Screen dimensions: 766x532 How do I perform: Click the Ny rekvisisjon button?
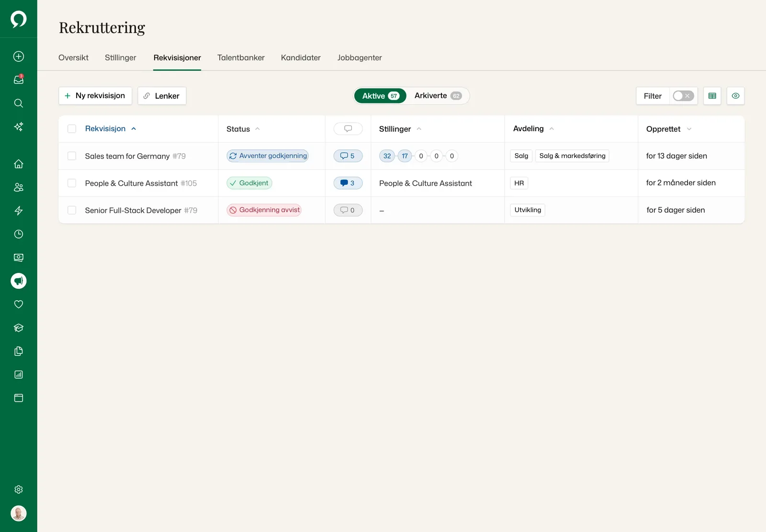pos(95,96)
